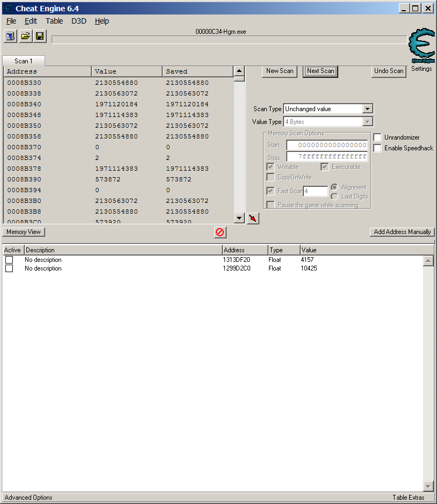Click the save floppy disk icon
This screenshot has height=504, width=437.
tap(40, 36)
